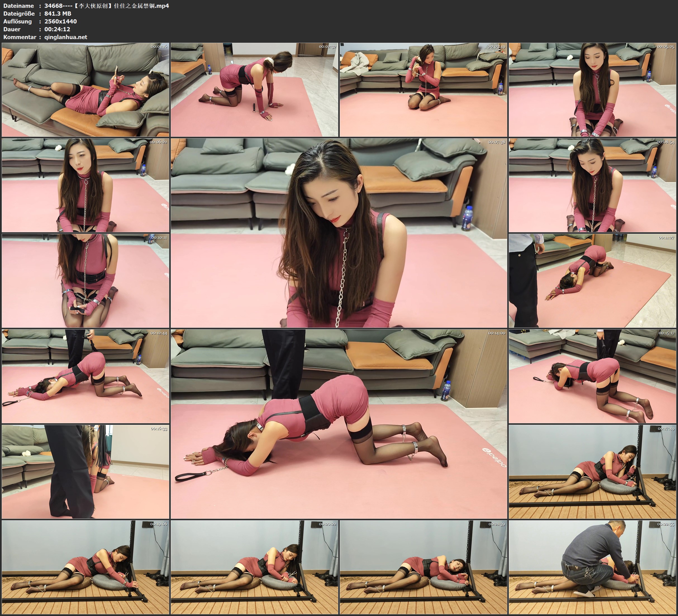Select the thumbnail at 00:06:22
Image resolution: width=678 pixels, height=616 pixels.
[85, 185]
